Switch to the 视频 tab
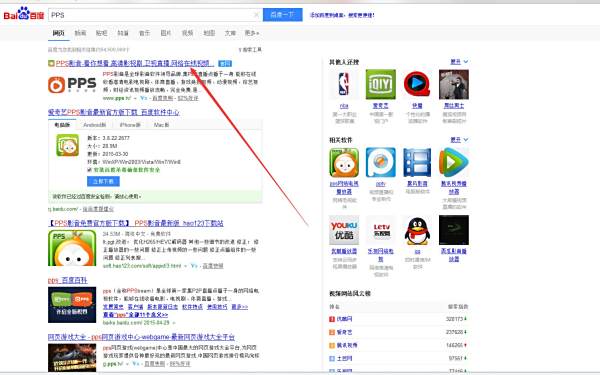600x375 pixels. [x=187, y=33]
